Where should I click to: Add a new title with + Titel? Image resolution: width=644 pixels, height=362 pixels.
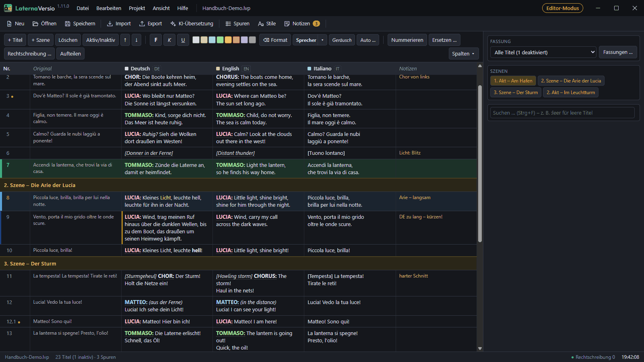15,40
